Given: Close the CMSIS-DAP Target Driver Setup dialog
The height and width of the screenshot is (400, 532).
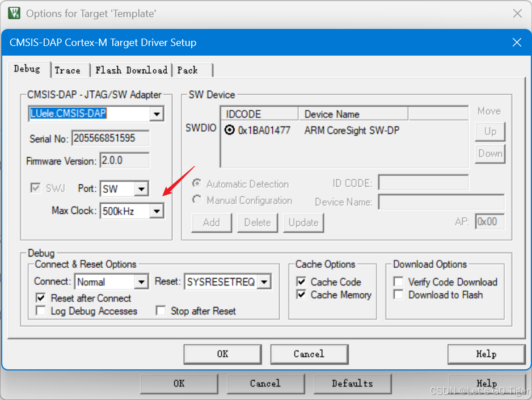Looking at the screenshot, I should tap(517, 43).
